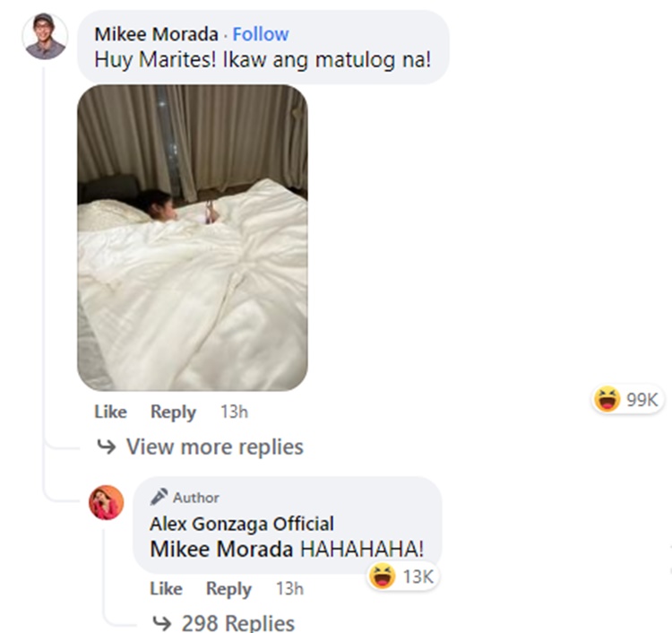Open the 13h timestamp of Mikee's comment

click(x=234, y=412)
